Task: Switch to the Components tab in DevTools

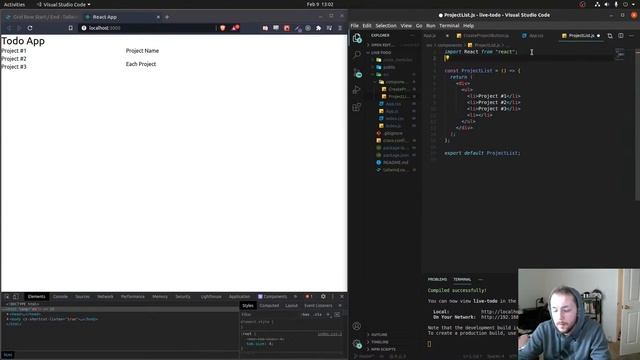Action: pyautogui.click(x=273, y=297)
